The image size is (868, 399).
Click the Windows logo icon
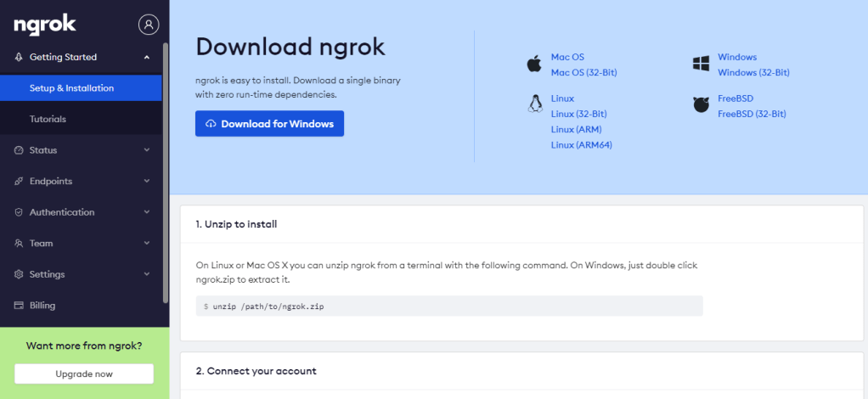(701, 65)
